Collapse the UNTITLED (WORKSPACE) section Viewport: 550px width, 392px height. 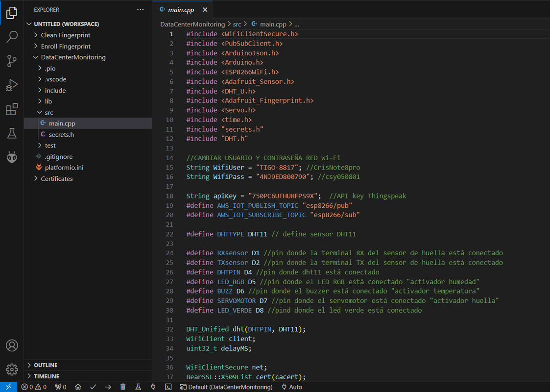tap(29, 24)
